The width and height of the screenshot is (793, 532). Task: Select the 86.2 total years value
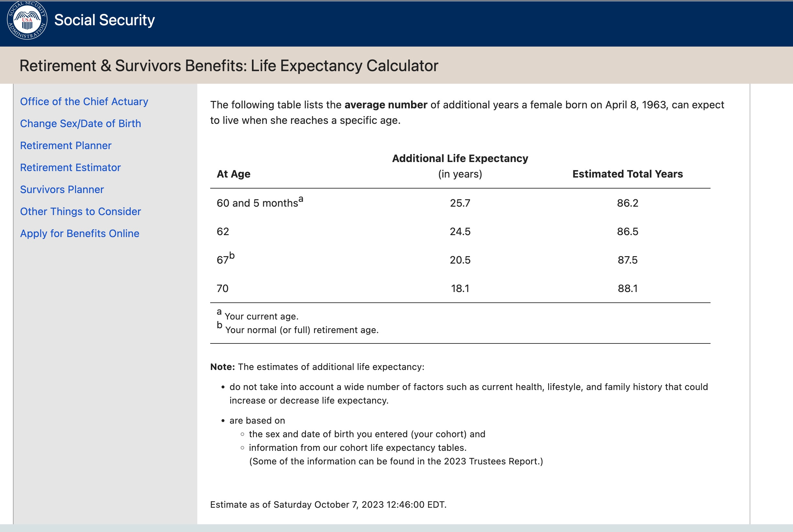628,203
